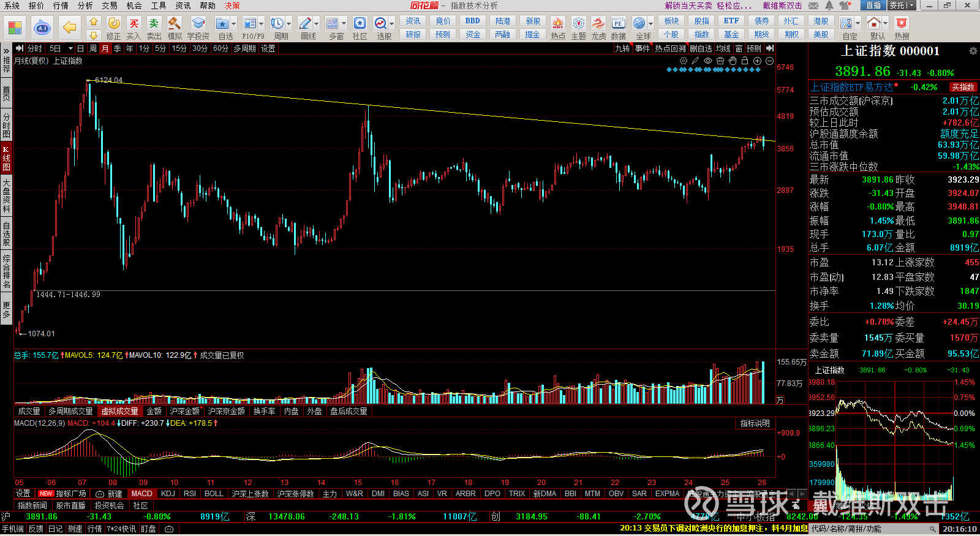Click the ETF toolbar button
980x536 pixels.
click(x=731, y=21)
